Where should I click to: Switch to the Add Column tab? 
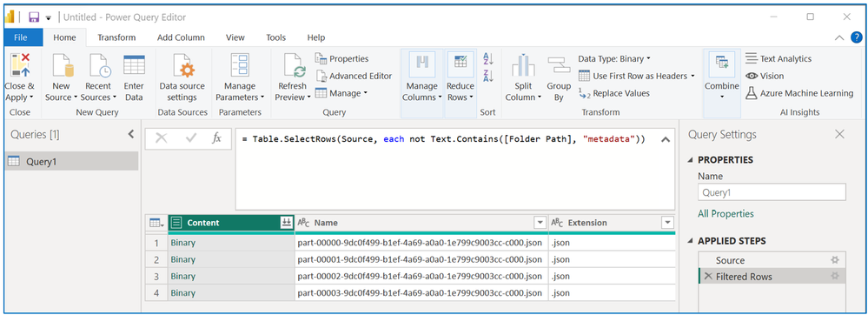click(181, 37)
